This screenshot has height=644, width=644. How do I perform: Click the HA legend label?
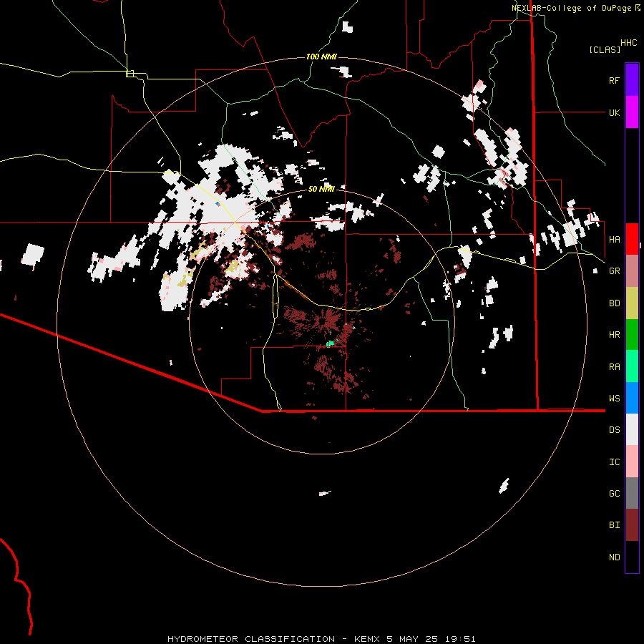click(614, 239)
